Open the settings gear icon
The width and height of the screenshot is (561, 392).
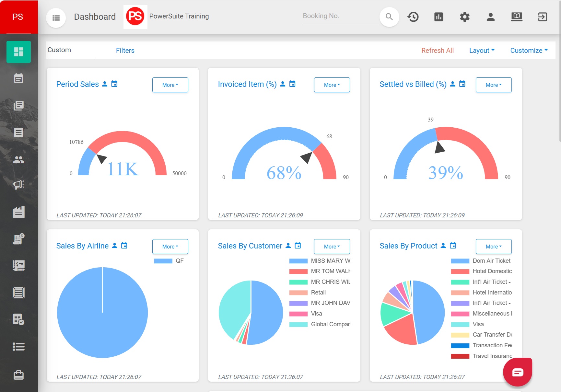pos(465,17)
